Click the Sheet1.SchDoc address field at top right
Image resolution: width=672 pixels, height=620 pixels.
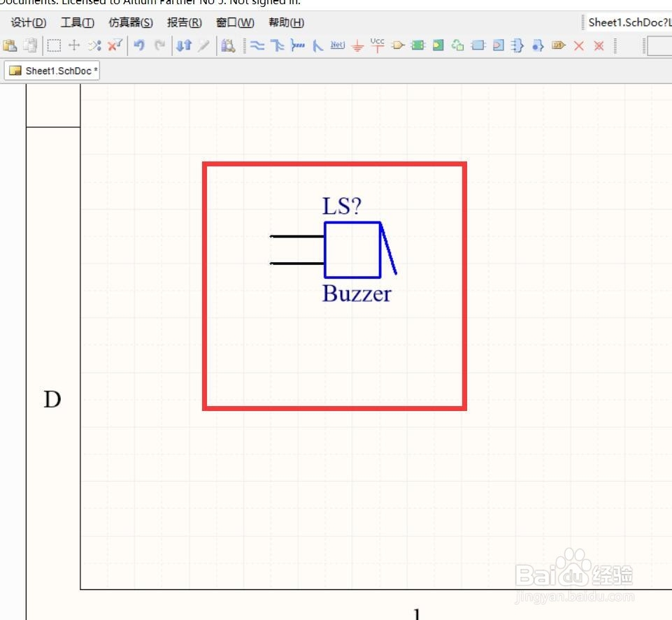(x=629, y=22)
